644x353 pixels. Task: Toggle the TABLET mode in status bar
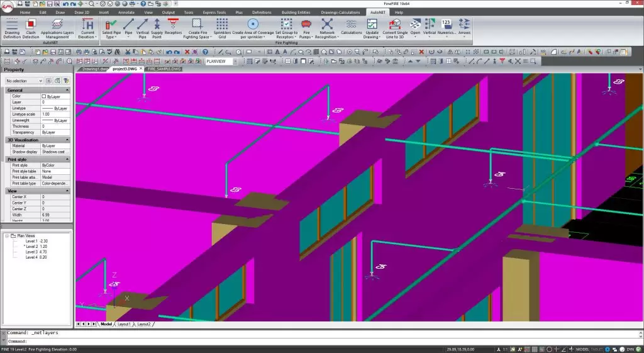tap(597, 349)
